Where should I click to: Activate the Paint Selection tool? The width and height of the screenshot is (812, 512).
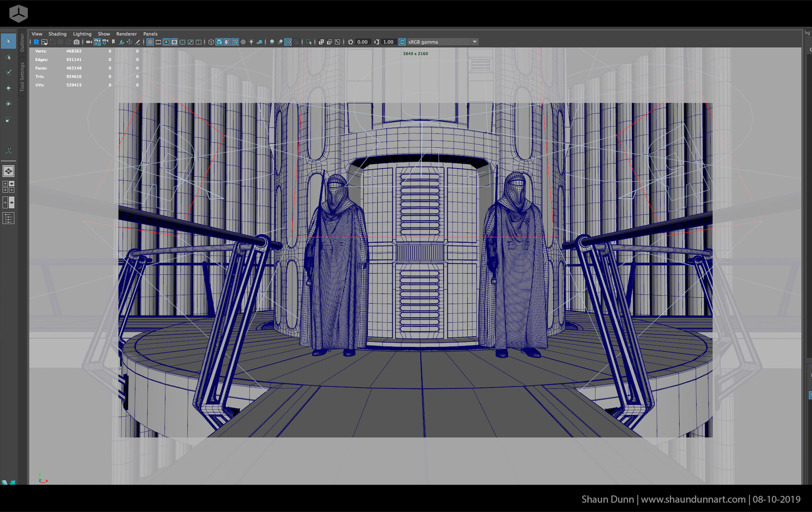click(8, 73)
